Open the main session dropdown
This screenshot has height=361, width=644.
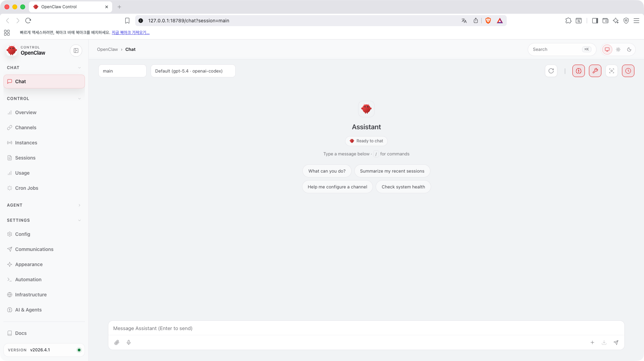(122, 71)
